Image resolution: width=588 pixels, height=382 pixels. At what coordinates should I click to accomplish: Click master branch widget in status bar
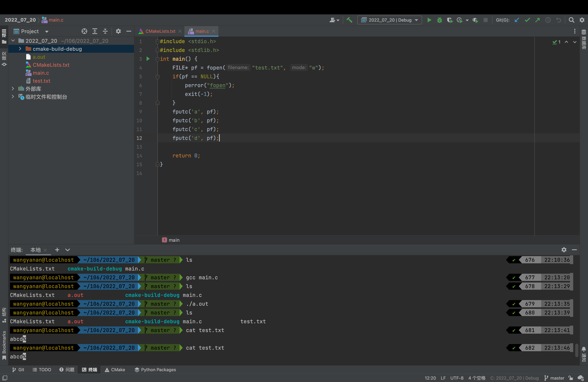click(554, 378)
